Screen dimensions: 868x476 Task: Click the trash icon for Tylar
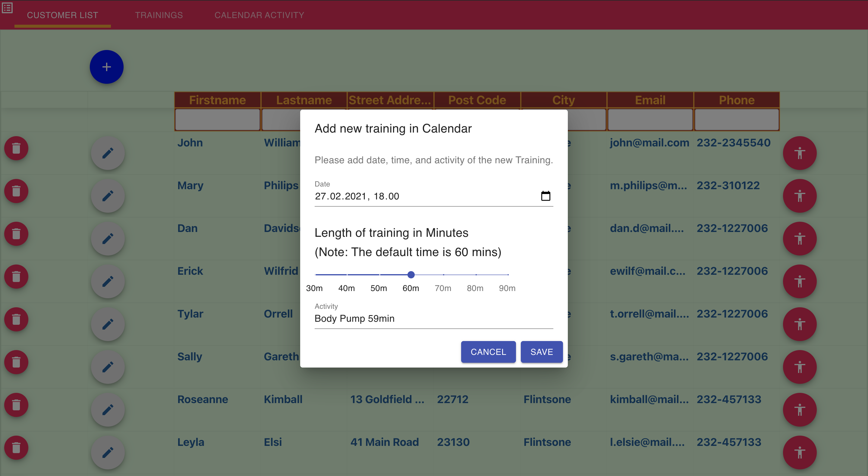pyautogui.click(x=16, y=319)
